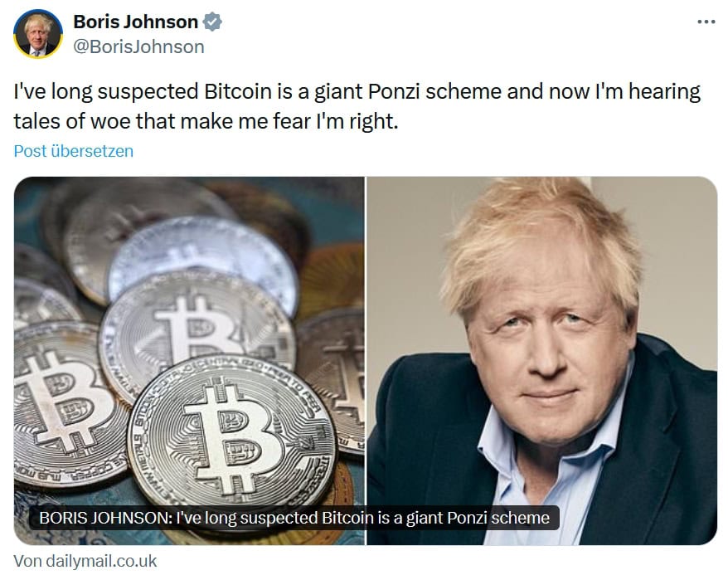Visit the Von dailymail.co.uk source link
This screenshot has width=728, height=575.
[x=85, y=561]
